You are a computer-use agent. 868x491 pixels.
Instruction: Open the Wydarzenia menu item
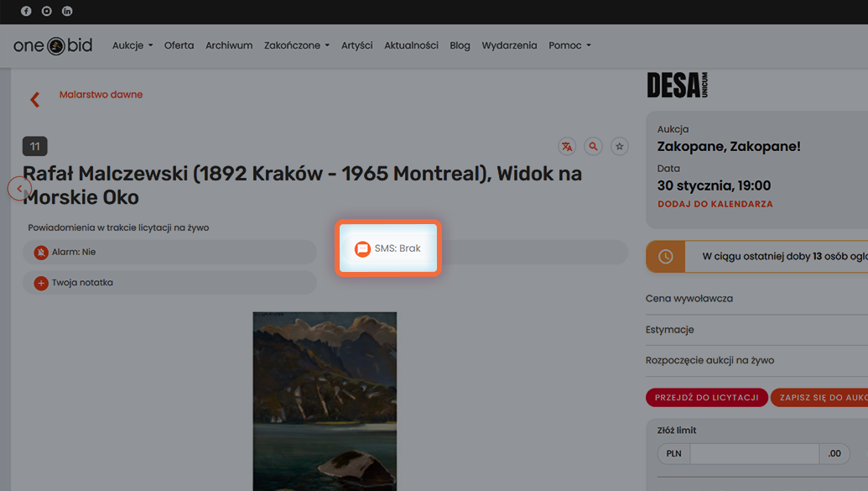[509, 45]
